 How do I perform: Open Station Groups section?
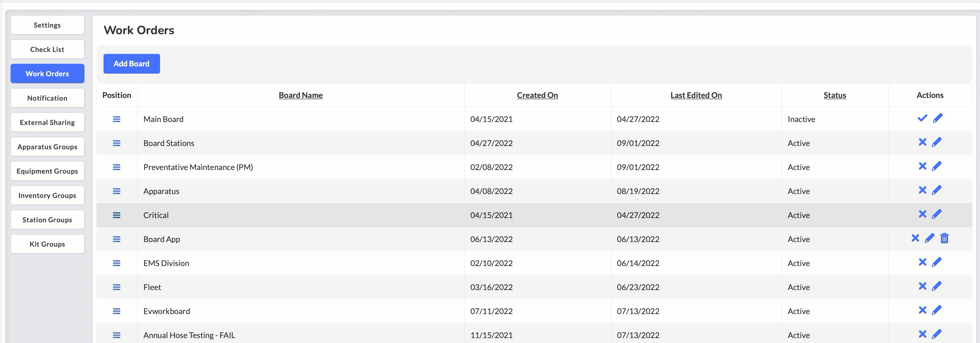[47, 220]
